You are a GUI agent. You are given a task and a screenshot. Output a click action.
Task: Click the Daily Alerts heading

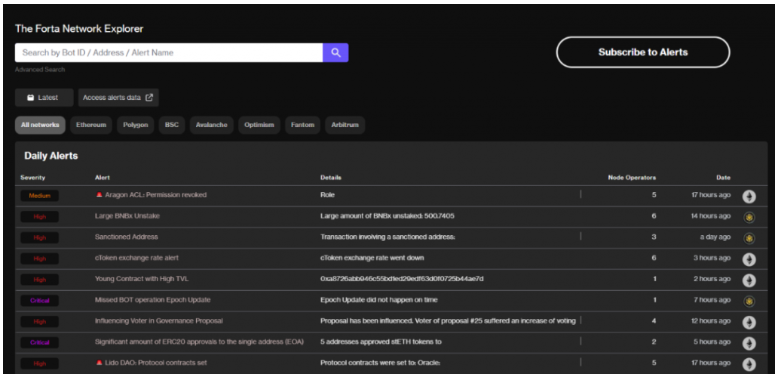click(x=51, y=156)
